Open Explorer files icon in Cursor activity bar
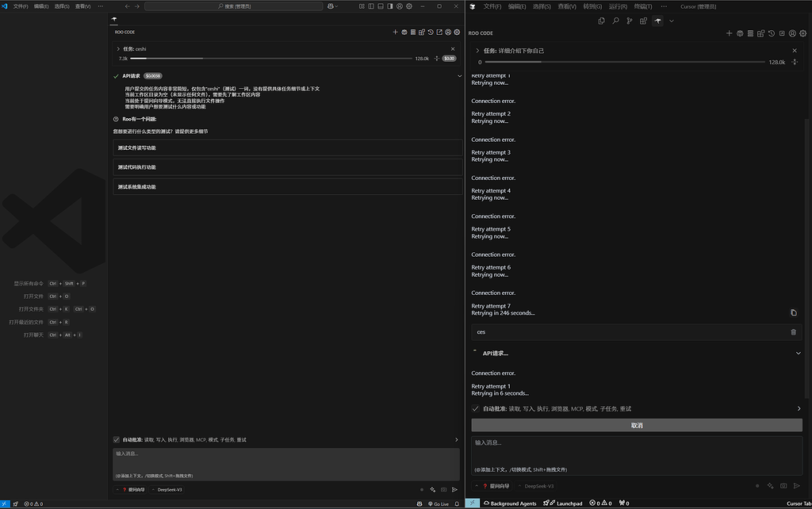812x509 pixels. 601,21
